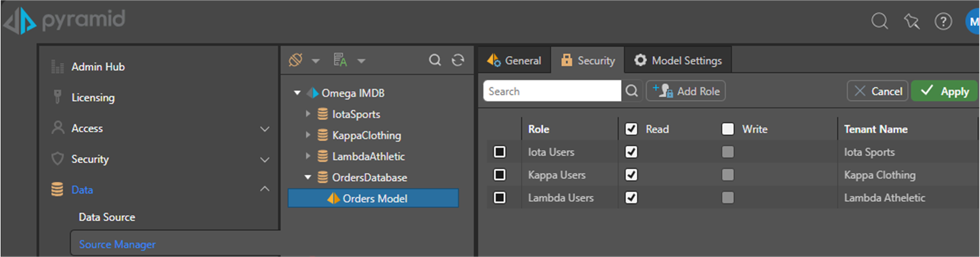
Task: Toggle the Write header checkbox
Action: [728, 129]
